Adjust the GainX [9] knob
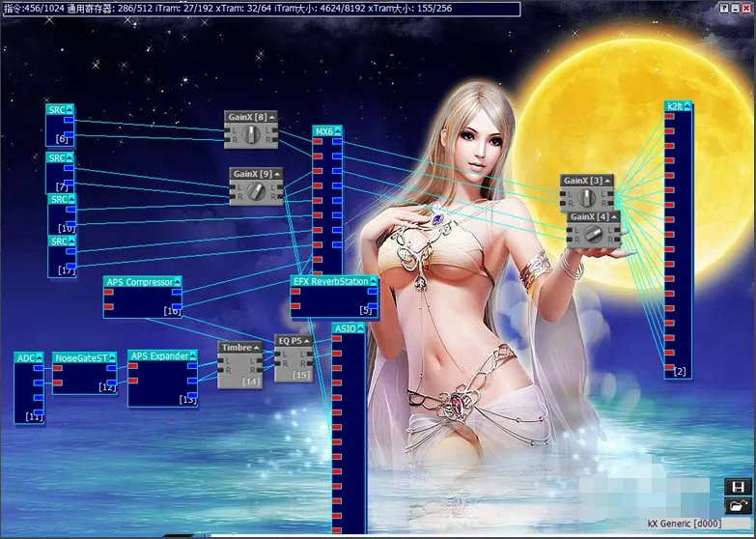 (256, 191)
